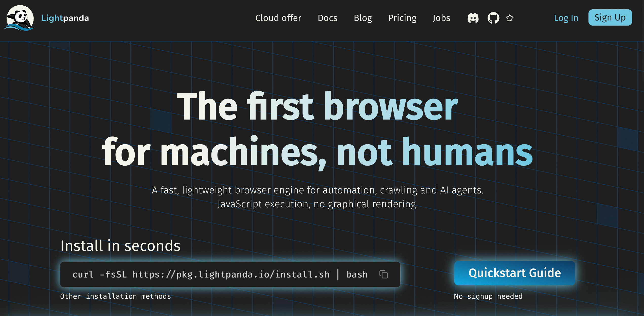Select the curl install command text
This screenshot has width=644, height=316.
pos(220,274)
